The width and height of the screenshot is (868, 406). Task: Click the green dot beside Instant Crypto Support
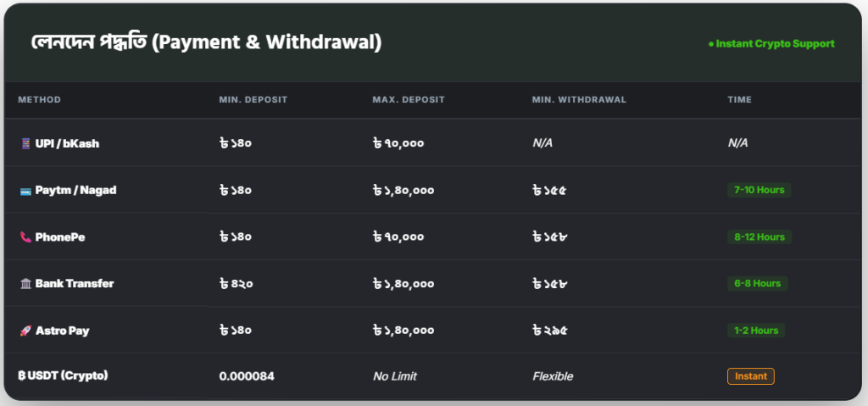710,44
